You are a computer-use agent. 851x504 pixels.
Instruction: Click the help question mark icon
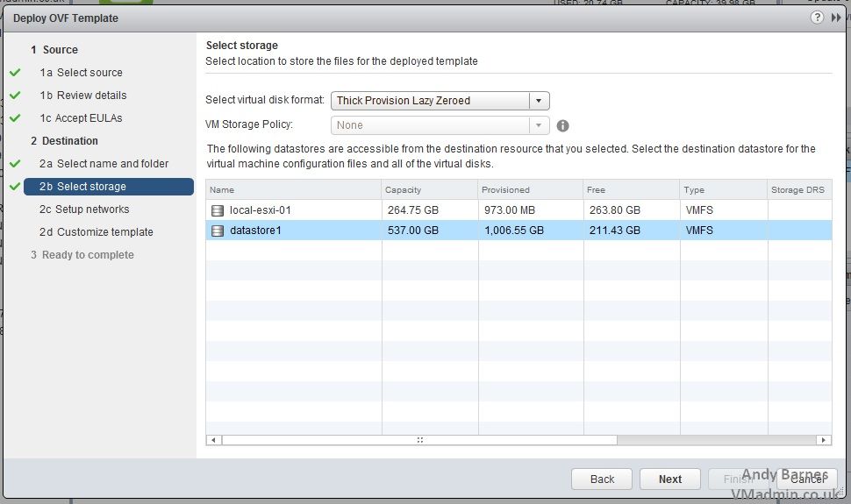[817, 18]
